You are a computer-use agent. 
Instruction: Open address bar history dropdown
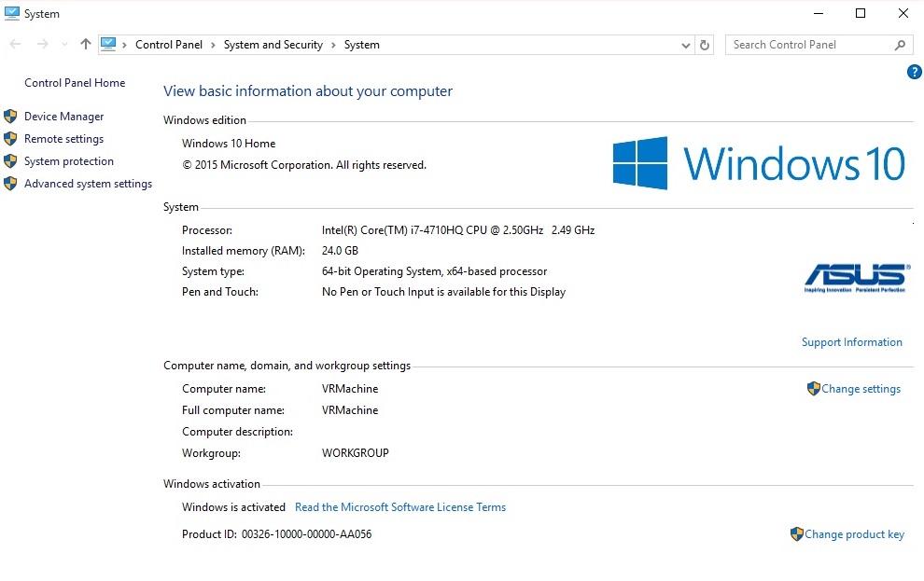(685, 46)
